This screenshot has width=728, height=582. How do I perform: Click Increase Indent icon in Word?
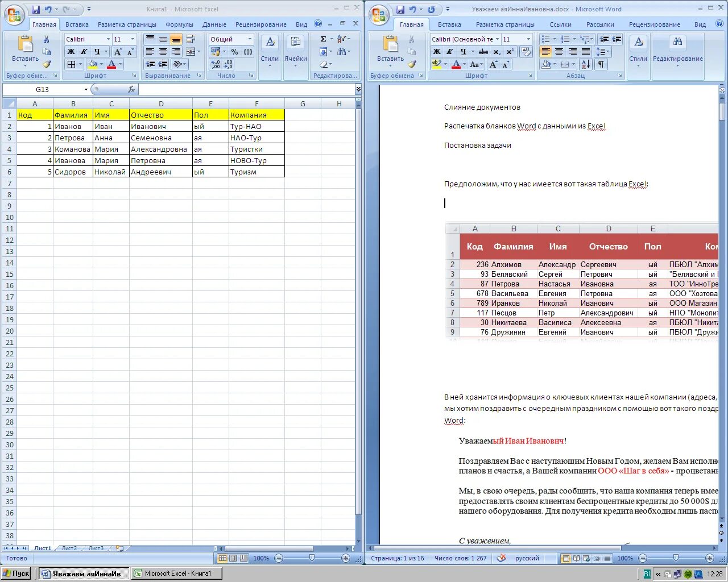[x=617, y=39]
